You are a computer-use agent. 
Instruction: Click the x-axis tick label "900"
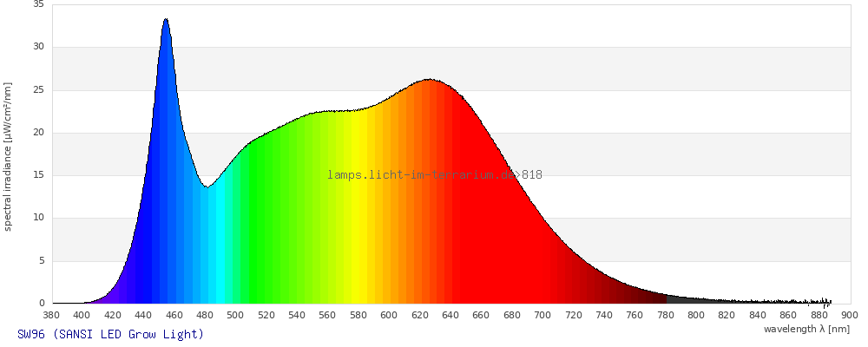point(850,316)
